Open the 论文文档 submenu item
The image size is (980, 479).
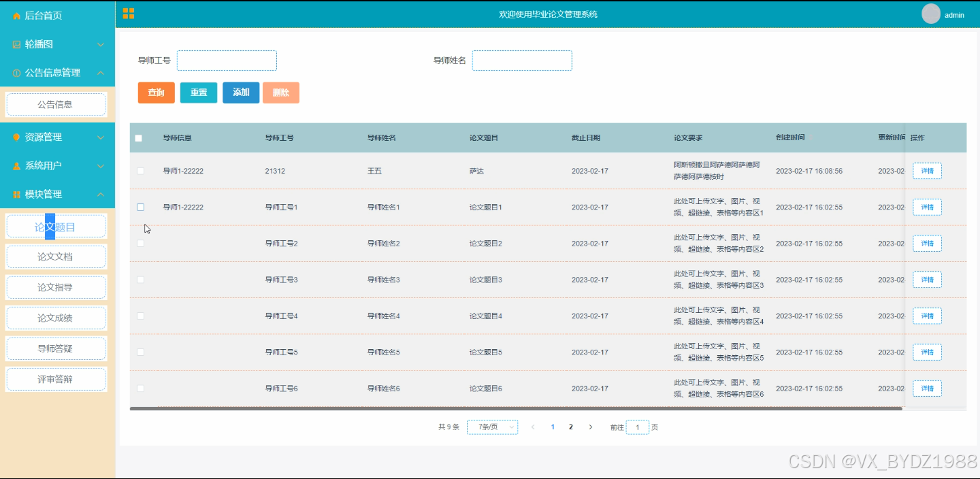click(56, 257)
